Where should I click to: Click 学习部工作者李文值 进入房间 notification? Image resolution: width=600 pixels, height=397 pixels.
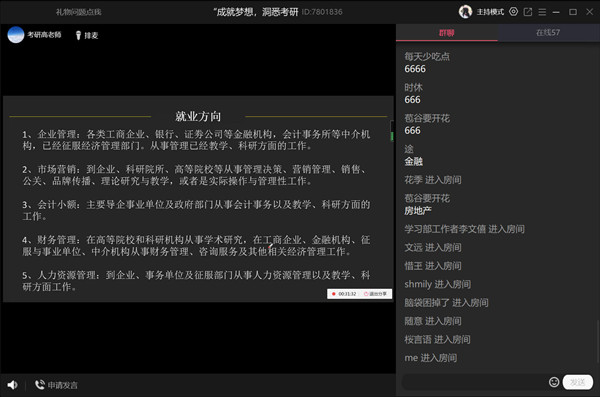coord(464,229)
